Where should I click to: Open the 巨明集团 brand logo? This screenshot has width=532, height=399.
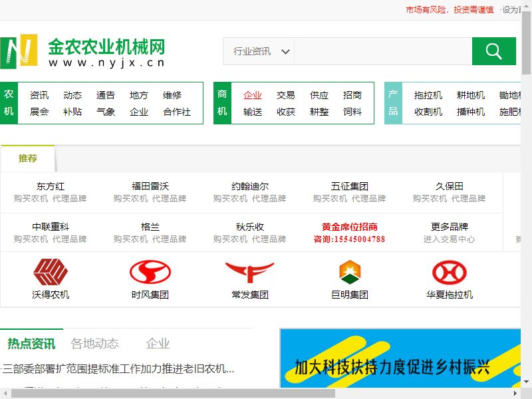click(x=350, y=272)
